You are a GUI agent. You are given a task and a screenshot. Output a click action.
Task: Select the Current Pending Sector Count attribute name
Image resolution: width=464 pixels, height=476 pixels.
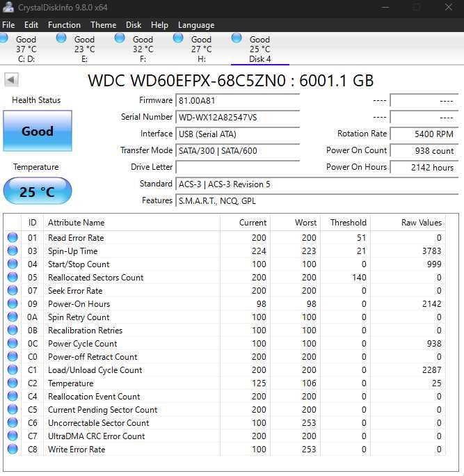102,410
